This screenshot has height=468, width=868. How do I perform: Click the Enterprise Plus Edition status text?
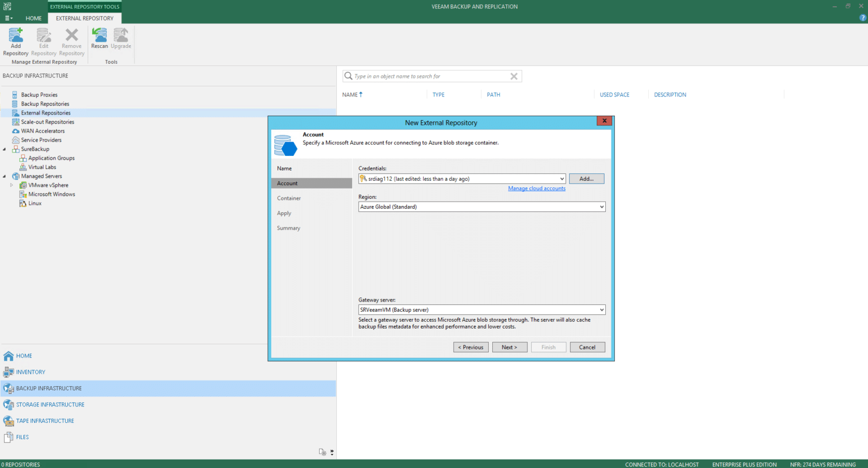[744, 465]
